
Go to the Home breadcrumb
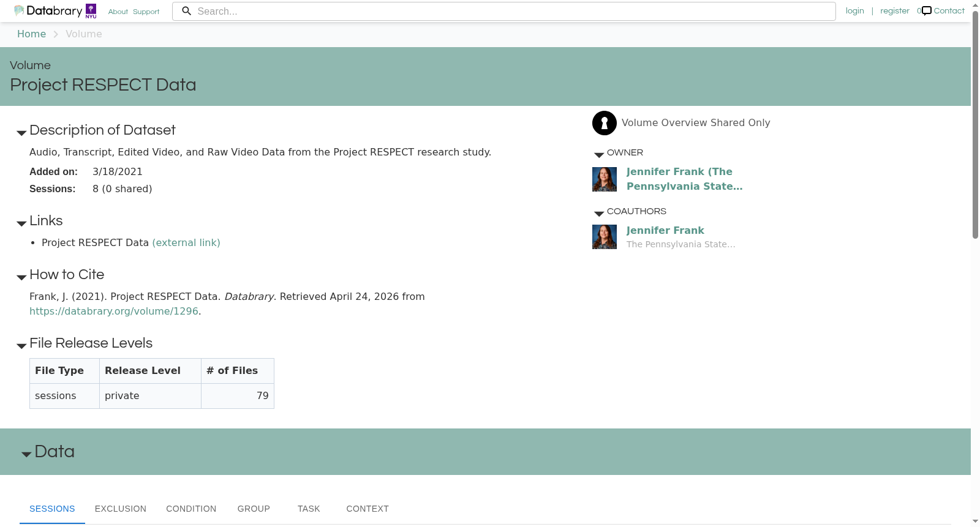[31, 34]
